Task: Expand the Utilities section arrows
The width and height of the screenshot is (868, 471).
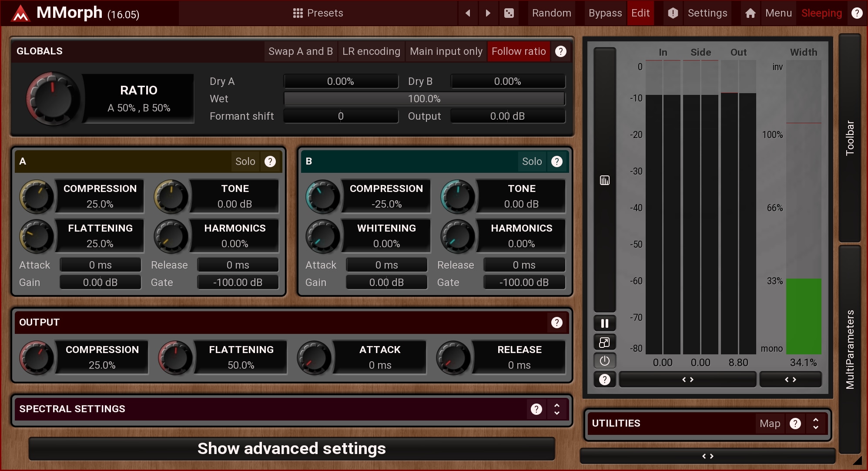Action: 815,424
